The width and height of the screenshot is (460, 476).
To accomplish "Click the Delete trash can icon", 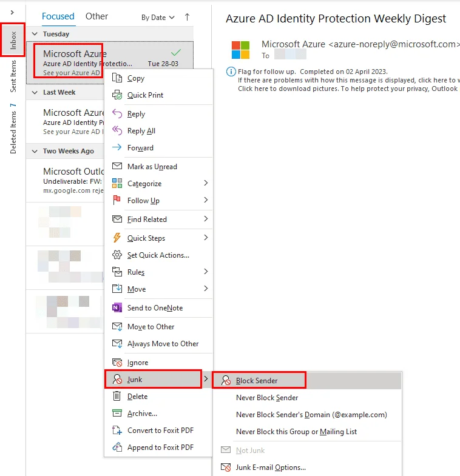I will pyautogui.click(x=117, y=396).
